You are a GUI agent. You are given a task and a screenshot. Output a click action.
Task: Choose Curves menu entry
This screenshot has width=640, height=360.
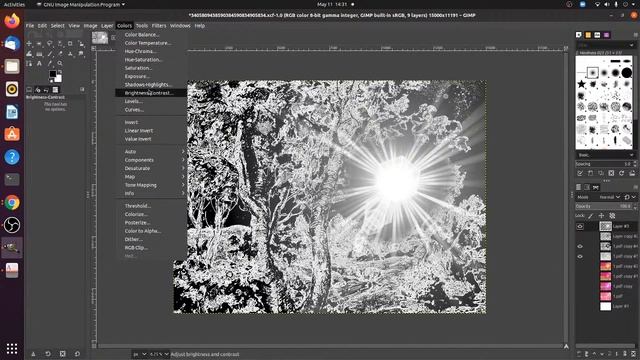click(x=151, y=110)
